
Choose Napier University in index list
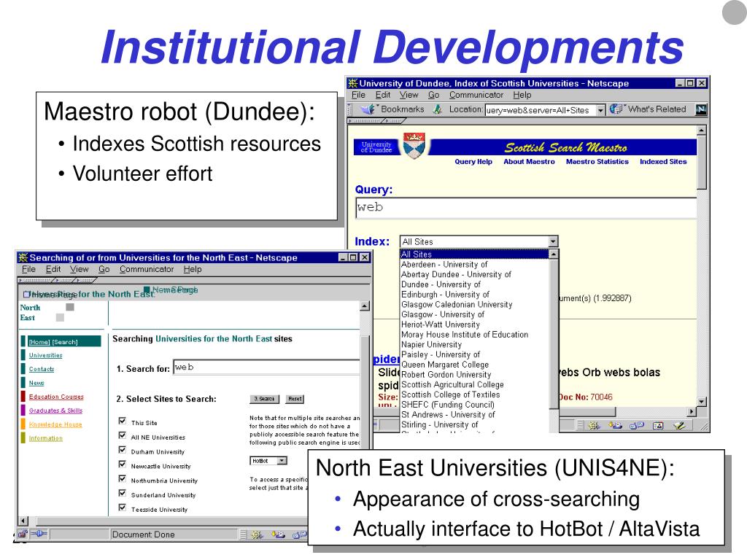pos(432,344)
